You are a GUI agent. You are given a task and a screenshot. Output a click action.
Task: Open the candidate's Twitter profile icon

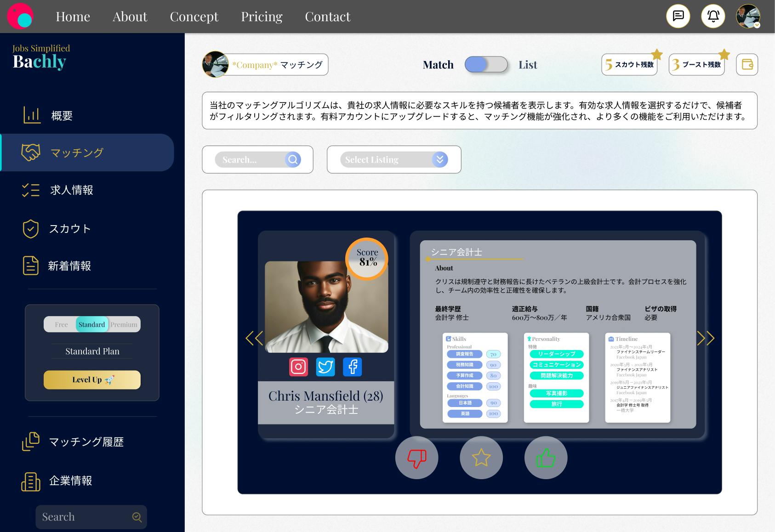click(325, 367)
